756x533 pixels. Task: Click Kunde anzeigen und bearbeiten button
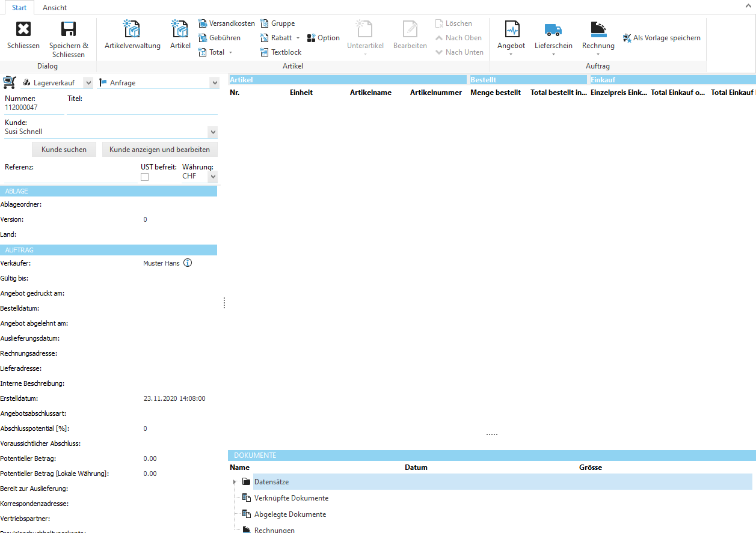pos(159,150)
